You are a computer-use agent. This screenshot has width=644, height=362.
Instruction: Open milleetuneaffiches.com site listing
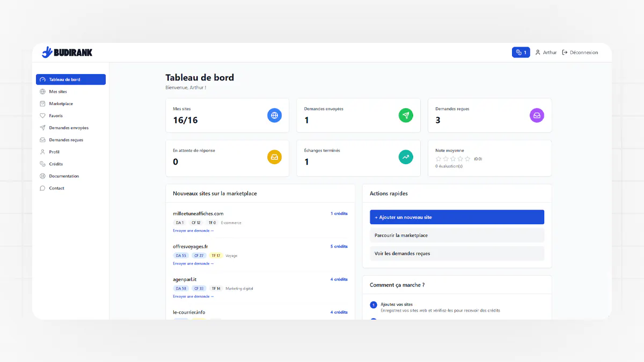tap(198, 213)
